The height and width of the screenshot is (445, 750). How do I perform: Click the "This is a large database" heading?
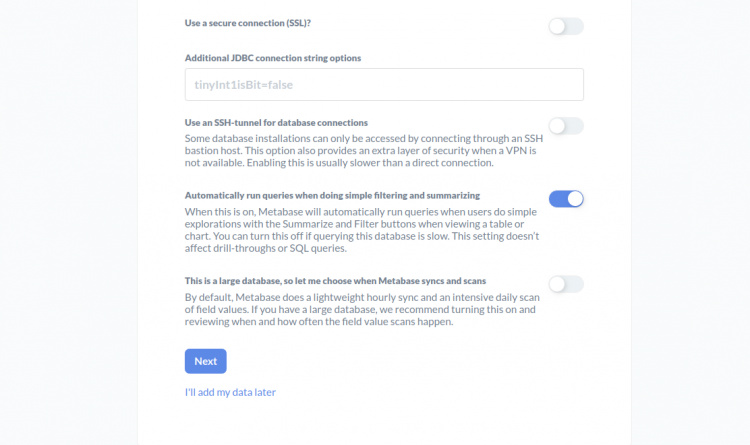tap(335, 281)
